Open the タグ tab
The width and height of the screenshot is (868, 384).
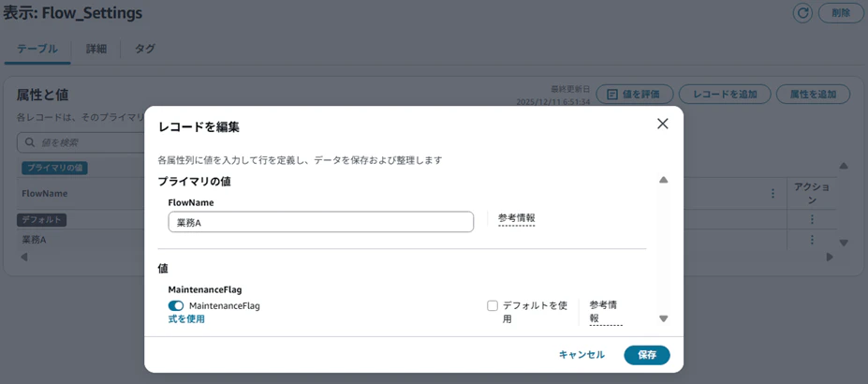[144, 49]
